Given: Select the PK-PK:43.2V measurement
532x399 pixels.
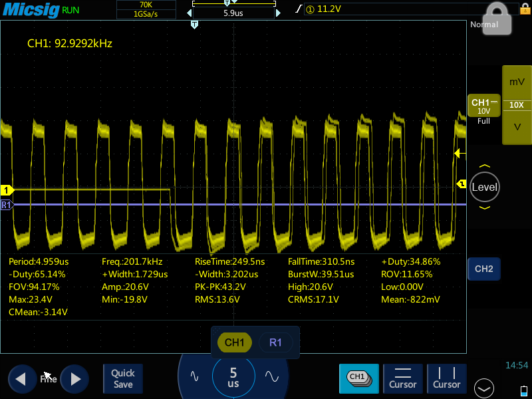Looking at the screenshot, I should 220,287.
